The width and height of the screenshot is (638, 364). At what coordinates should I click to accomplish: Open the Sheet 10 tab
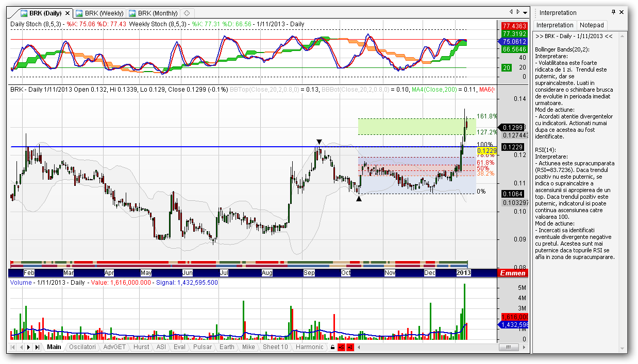[x=275, y=347]
